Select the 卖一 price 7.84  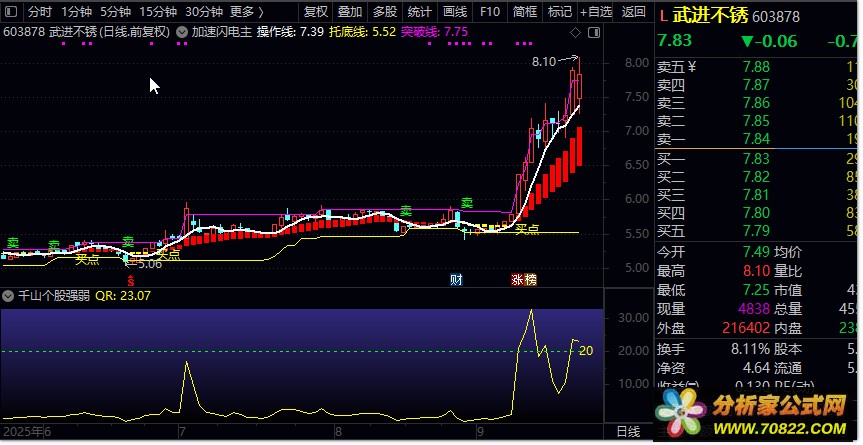tap(756, 139)
